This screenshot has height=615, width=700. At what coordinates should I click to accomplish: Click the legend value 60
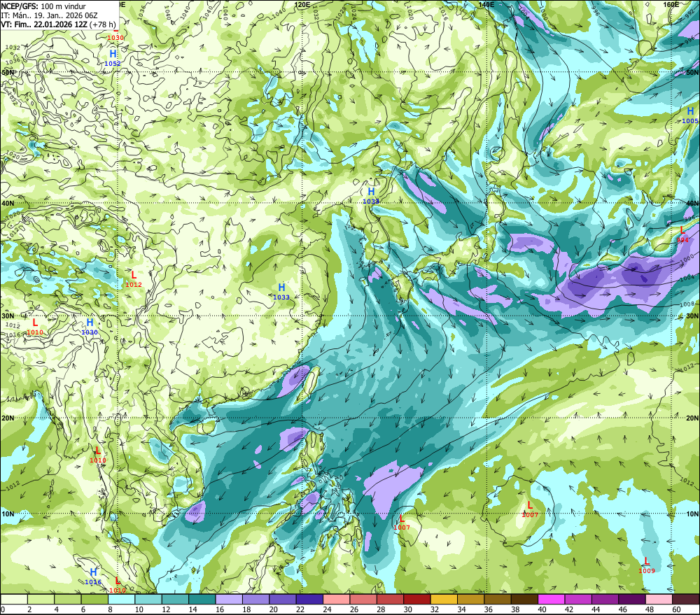676,609
